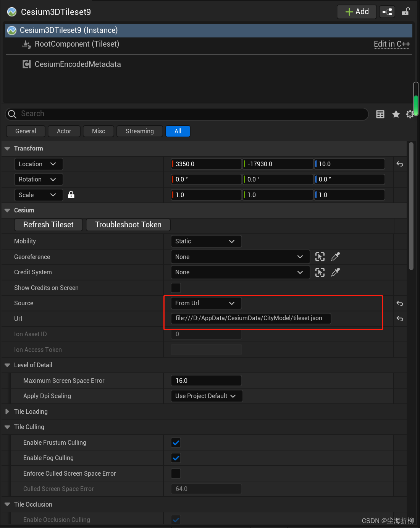The height and width of the screenshot is (528, 420).
Task: Open the Credit System None dropdown
Action: click(240, 272)
